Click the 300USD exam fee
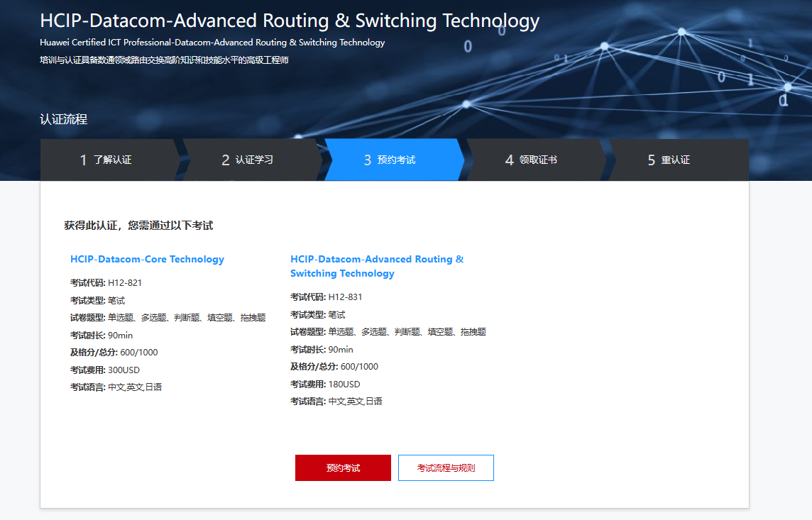This screenshot has width=812, height=520. click(x=124, y=370)
